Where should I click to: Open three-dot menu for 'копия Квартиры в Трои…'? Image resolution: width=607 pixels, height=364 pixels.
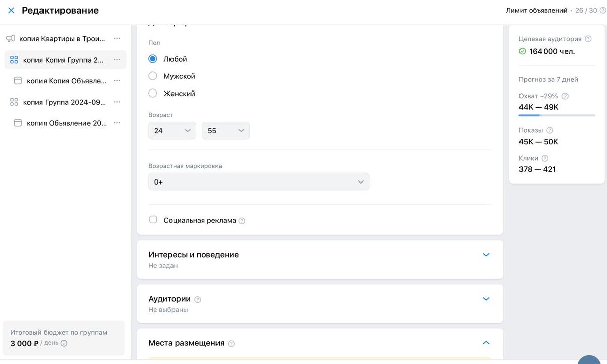pos(117,38)
